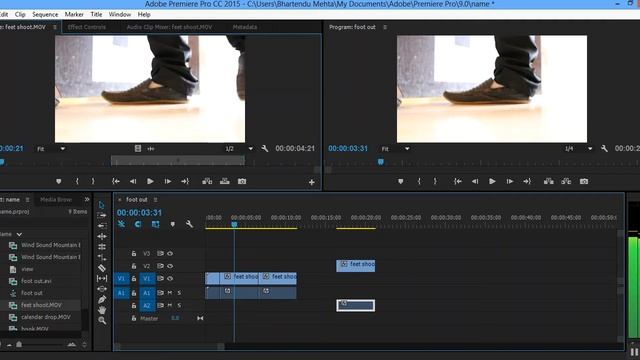Open the Clip menu
Viewport: 640px width, 360px height.
coord(20,14)
